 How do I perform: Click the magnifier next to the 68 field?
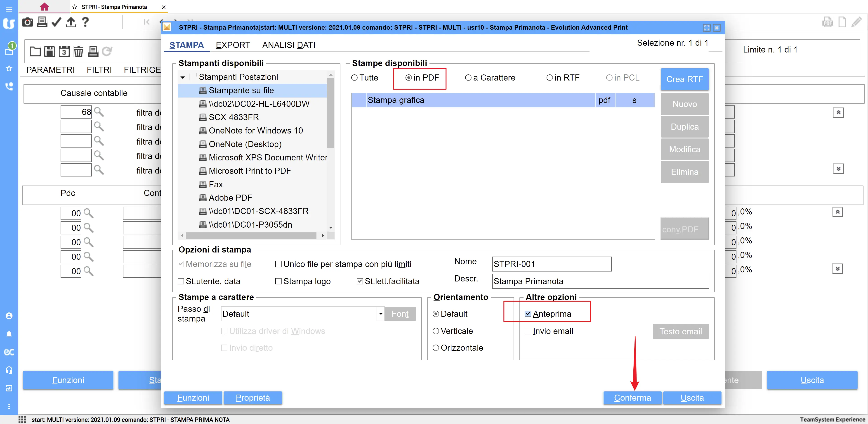pos(99,112)
